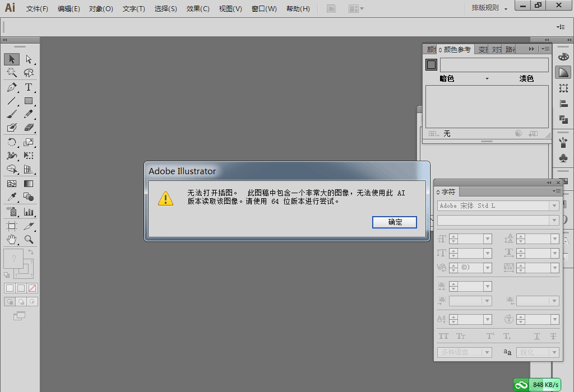Open the 效果(C) menu
The width and height of the screenshot is (574, 392).
pos(198,9)
